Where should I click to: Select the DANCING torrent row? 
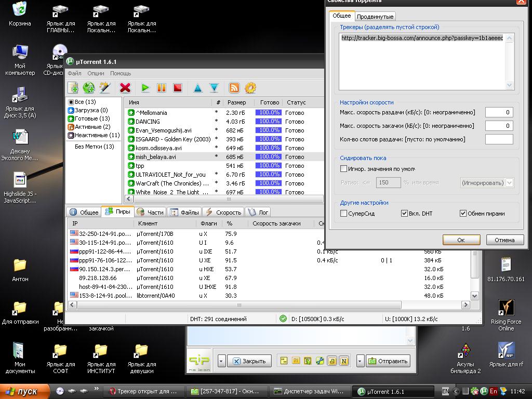224,122
